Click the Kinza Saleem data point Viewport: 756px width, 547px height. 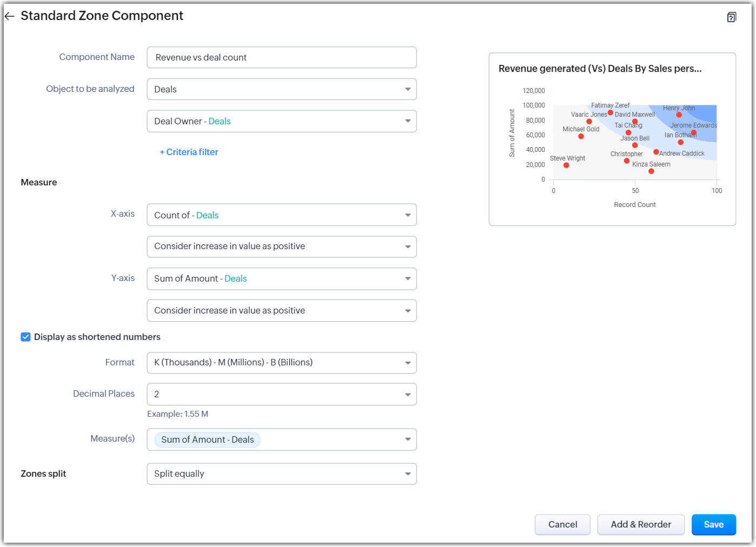tap(651, 171)
